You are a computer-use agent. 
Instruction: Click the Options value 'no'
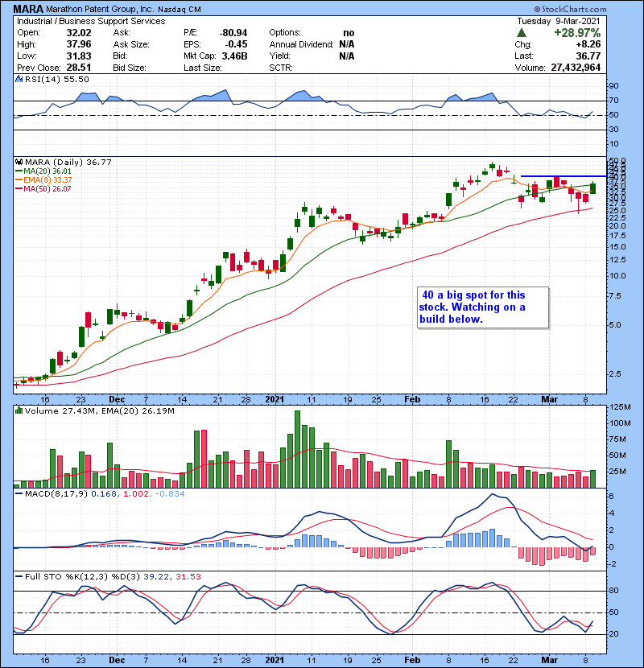pos(349,33)
